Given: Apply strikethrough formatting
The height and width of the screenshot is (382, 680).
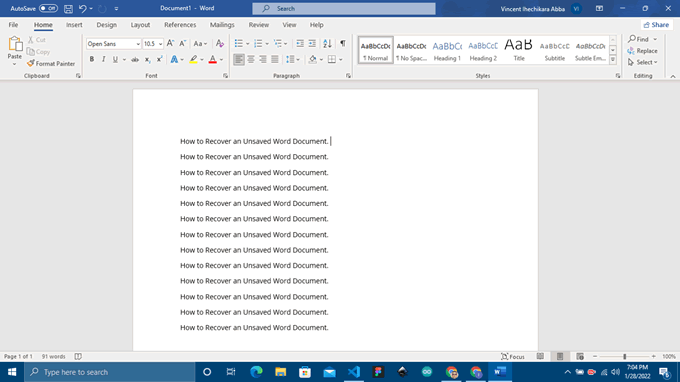Looking at the screenshot, I should tap(135, 59).
